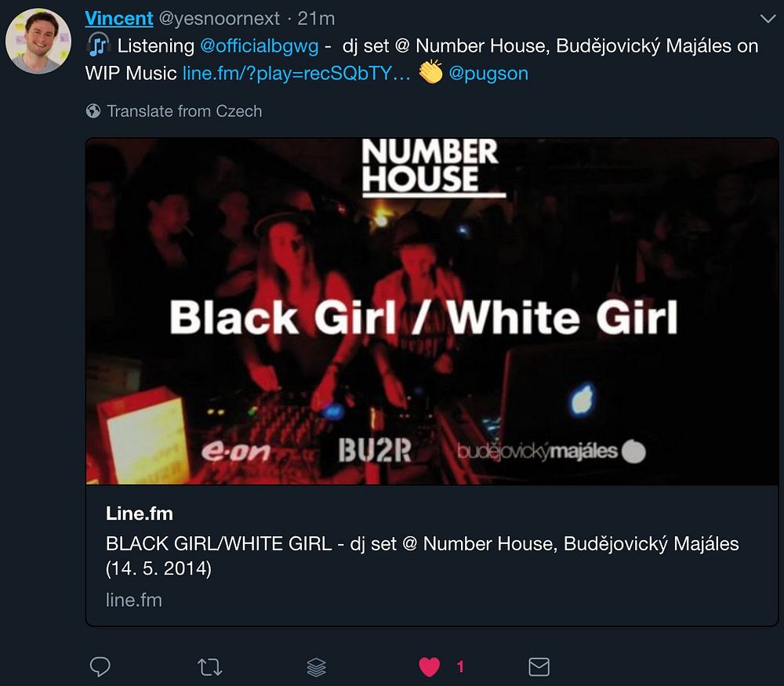
Task: Open the Number House card image
Action: click(432, 311)
